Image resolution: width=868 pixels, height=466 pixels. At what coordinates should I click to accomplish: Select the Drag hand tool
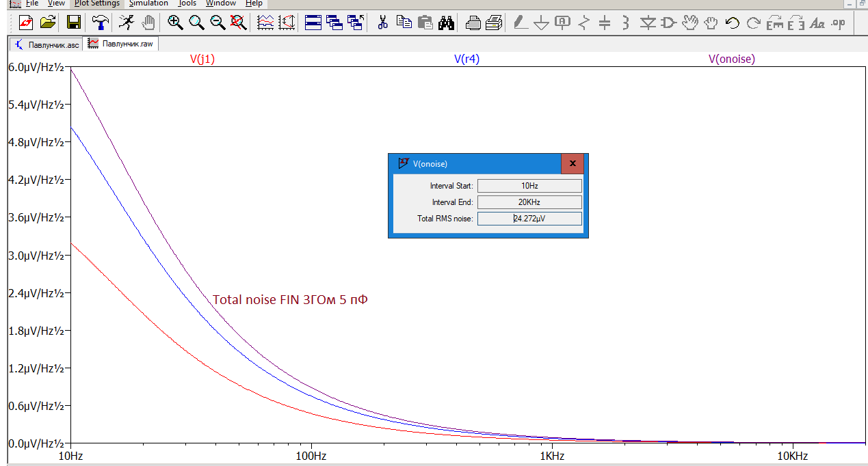pos(711,23)
